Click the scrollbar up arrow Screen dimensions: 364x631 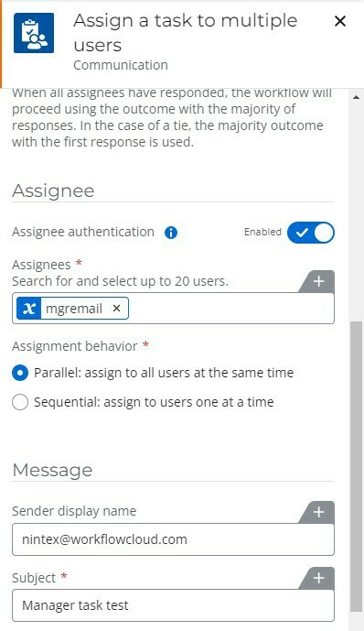pyautogui.click(x=356, y=97)
